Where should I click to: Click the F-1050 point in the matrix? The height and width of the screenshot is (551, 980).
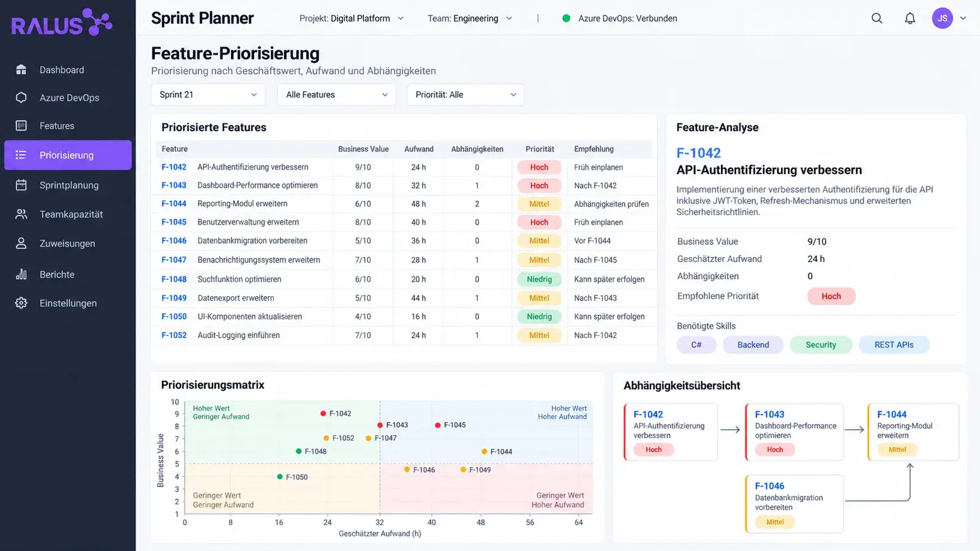280,476
